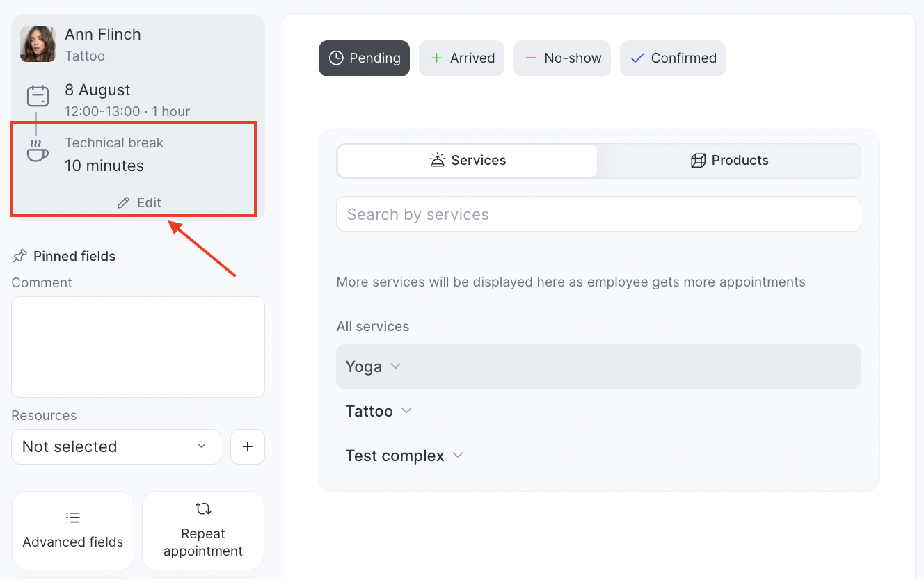Mark the appointment as Arrived
Viewport: 924px width, 580px height.
pyautogui.click(x=461, y=58)
